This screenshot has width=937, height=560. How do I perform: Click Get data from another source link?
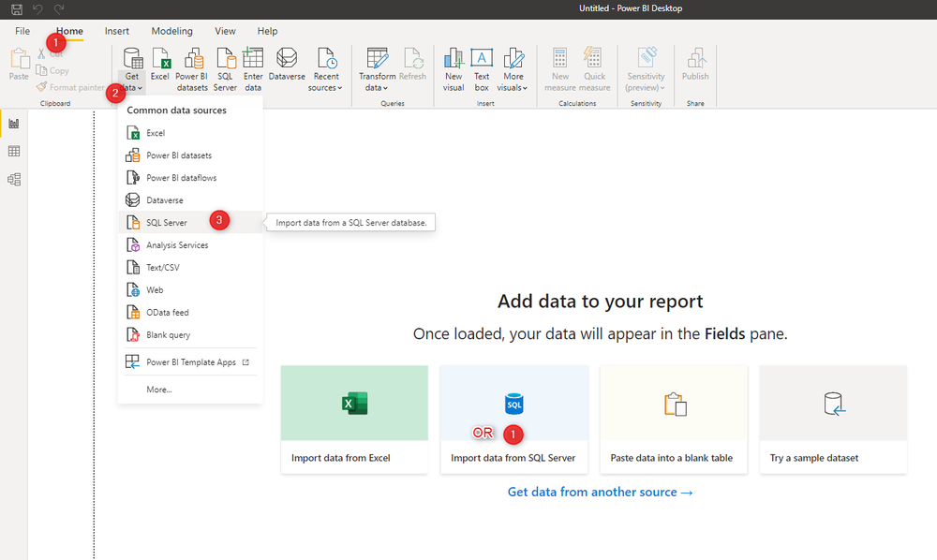[x=601, y=492]
